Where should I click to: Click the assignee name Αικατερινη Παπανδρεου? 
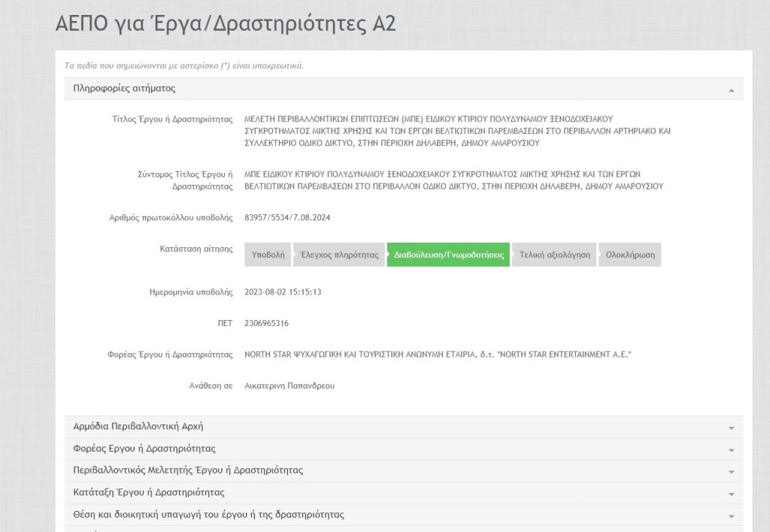point(290,385)
